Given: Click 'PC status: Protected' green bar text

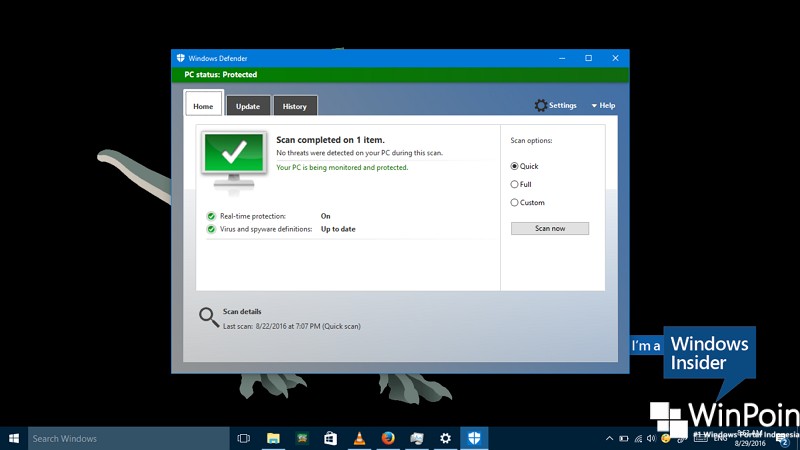Looking at the screenshot, I should [x=220, y=74].
